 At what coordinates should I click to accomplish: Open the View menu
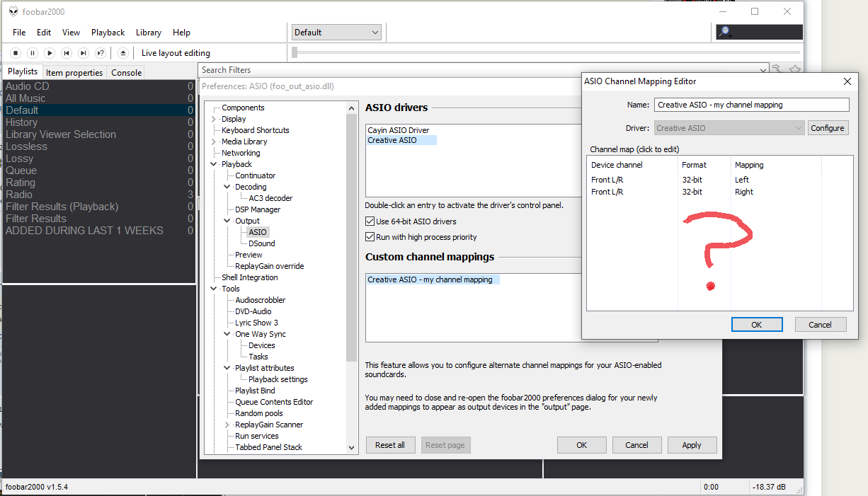71,33
